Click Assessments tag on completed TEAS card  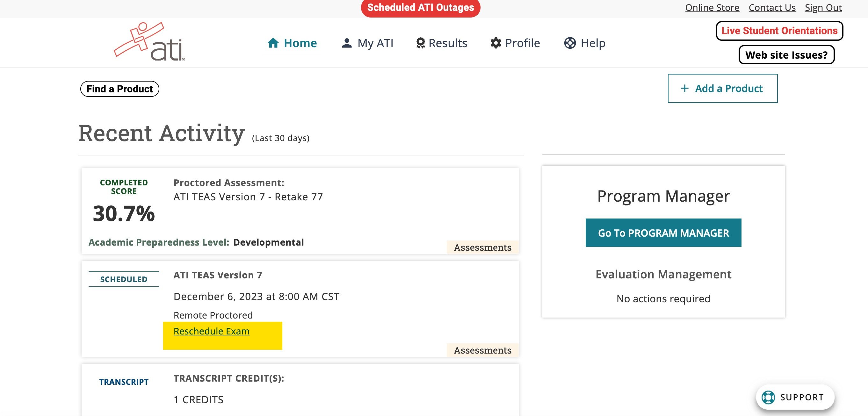[482, 247]
